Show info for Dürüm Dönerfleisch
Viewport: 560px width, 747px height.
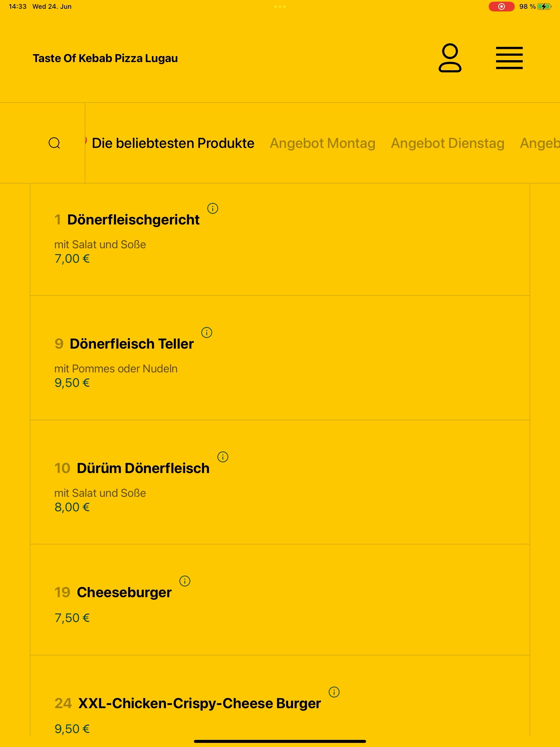point(223,457)
